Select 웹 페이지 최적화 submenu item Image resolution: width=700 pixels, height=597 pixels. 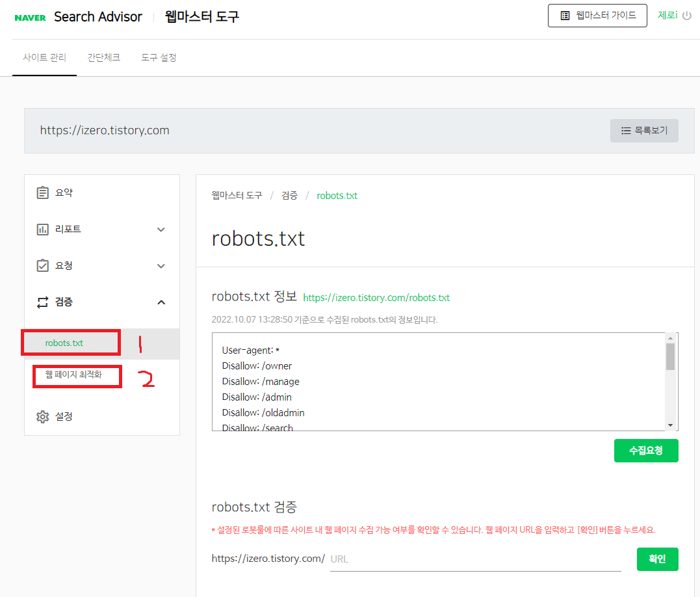click(73, 375)
